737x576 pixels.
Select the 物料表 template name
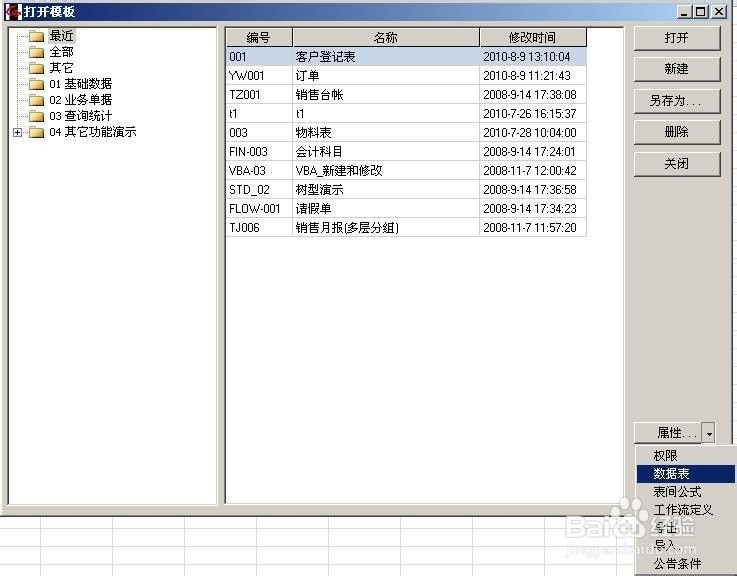[x=314, y=133]
